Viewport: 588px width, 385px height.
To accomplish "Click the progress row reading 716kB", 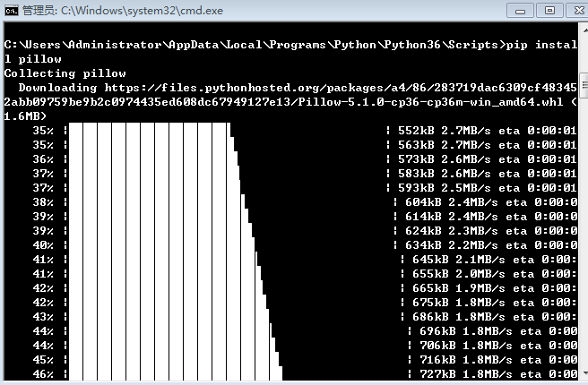I will pos(305,360).
